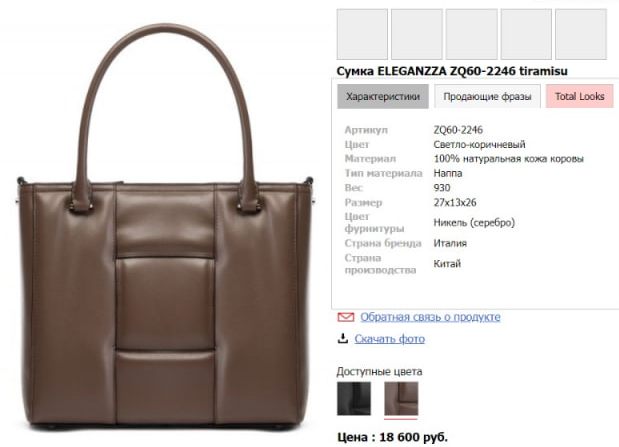Open the Total Looks tab
This screenshot has width=619, height=447.
tap(580, 96)
